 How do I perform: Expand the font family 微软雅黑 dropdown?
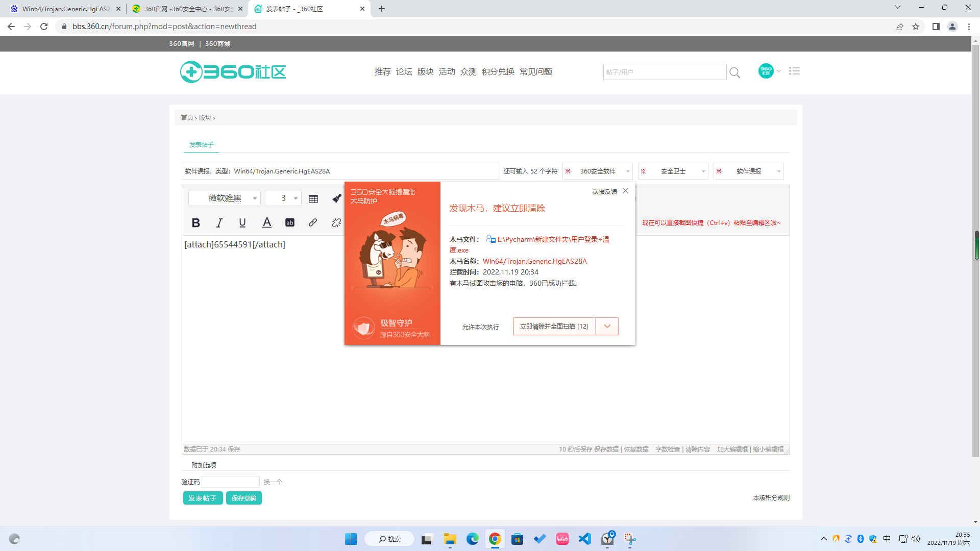225,198
